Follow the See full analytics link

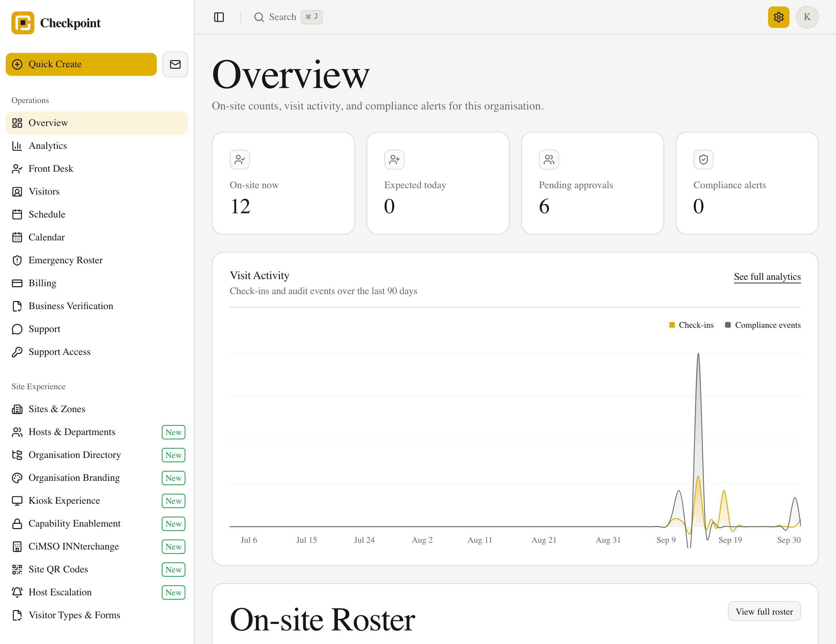coord(767,277)
